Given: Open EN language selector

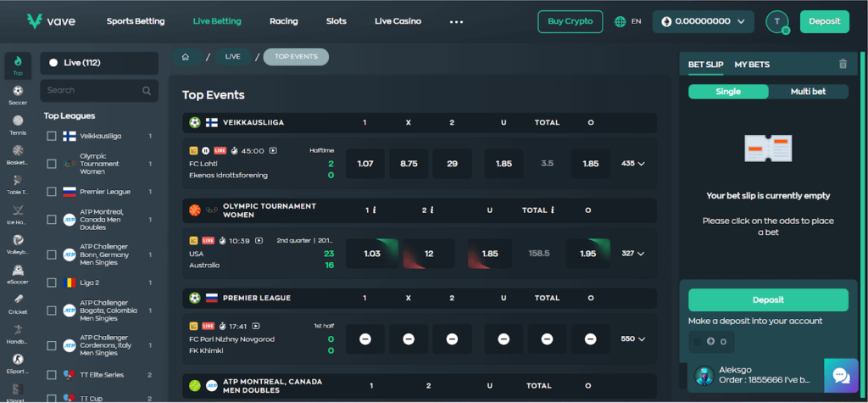Looking at the screenshot, I should tap(636, 21).
